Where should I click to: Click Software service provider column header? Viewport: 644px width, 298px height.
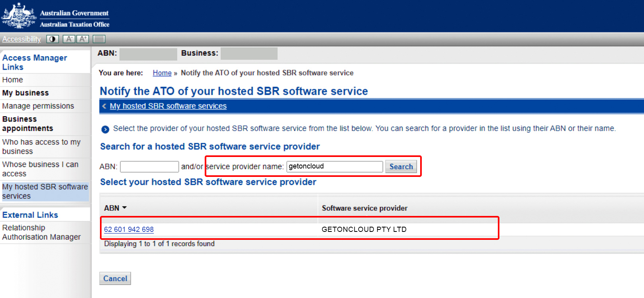(364, 208)
